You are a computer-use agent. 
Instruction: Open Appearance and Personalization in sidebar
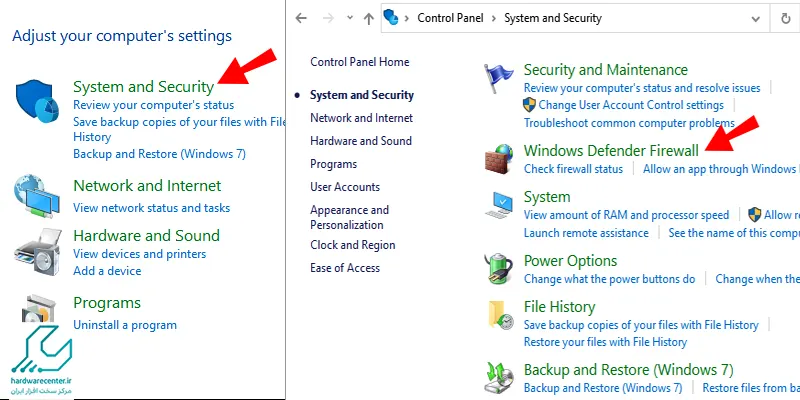(x=349, y=217)
